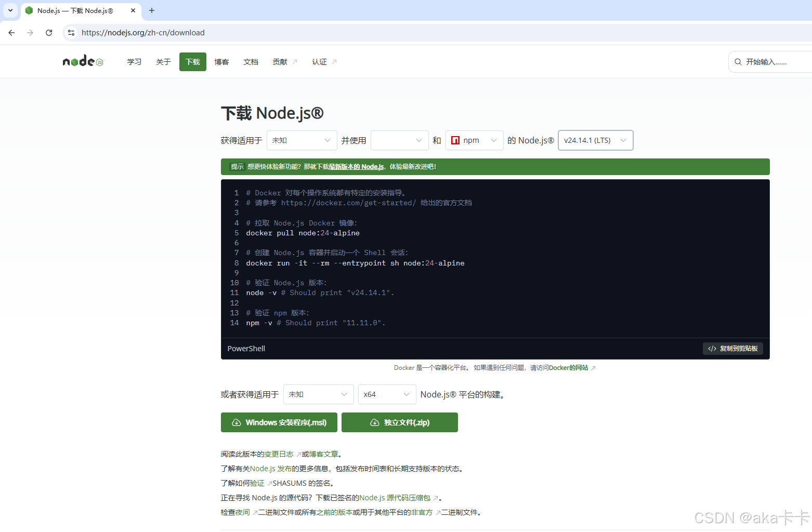This screenshot has width=812, height=532.
Task: Click the 独立文件(.zip) button
Action: [400, 422]
